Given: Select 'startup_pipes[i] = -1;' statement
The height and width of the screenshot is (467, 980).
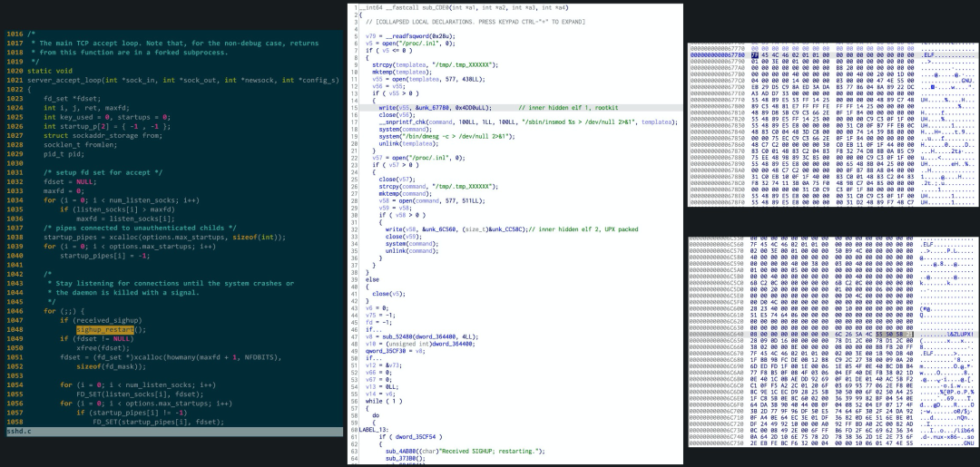Looking at the screenshot, I should click(x=105, y=256).
